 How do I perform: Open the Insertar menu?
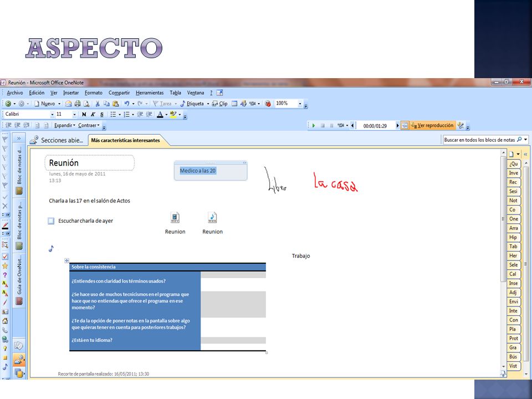point(71,93)
